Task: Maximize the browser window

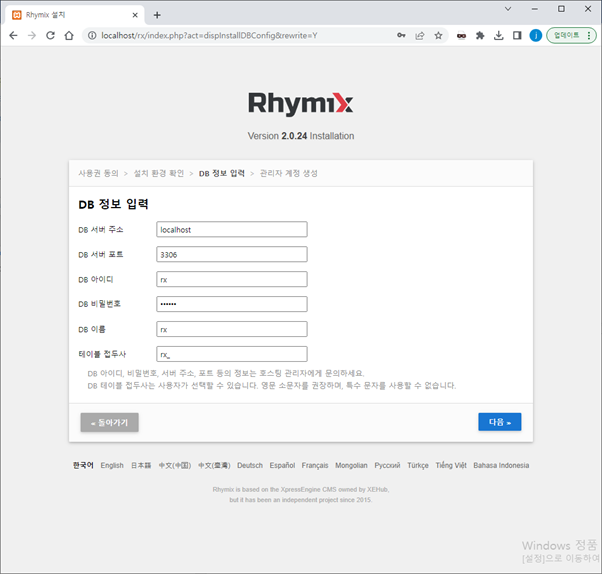Action: (561, 9)
